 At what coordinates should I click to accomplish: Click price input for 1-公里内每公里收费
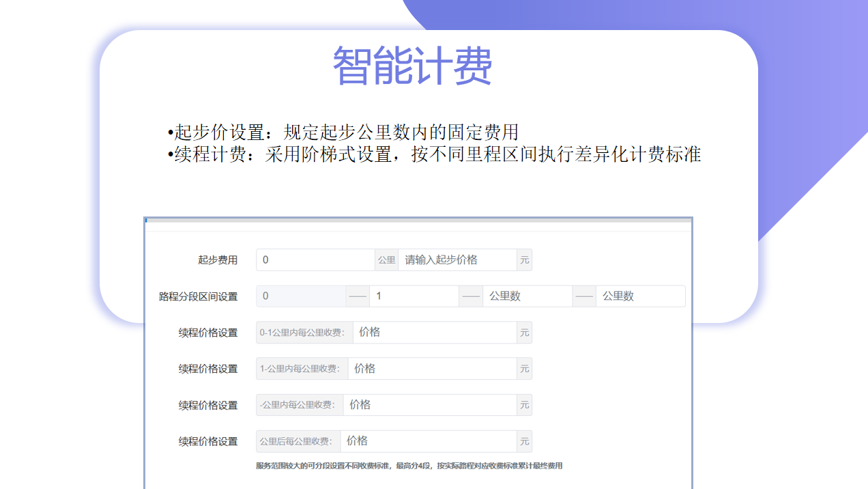[432, 369]
